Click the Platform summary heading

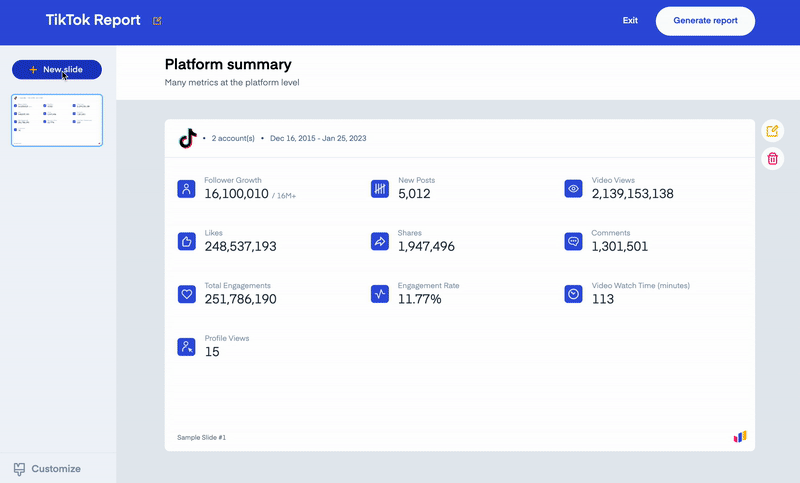tap(228, 64)
